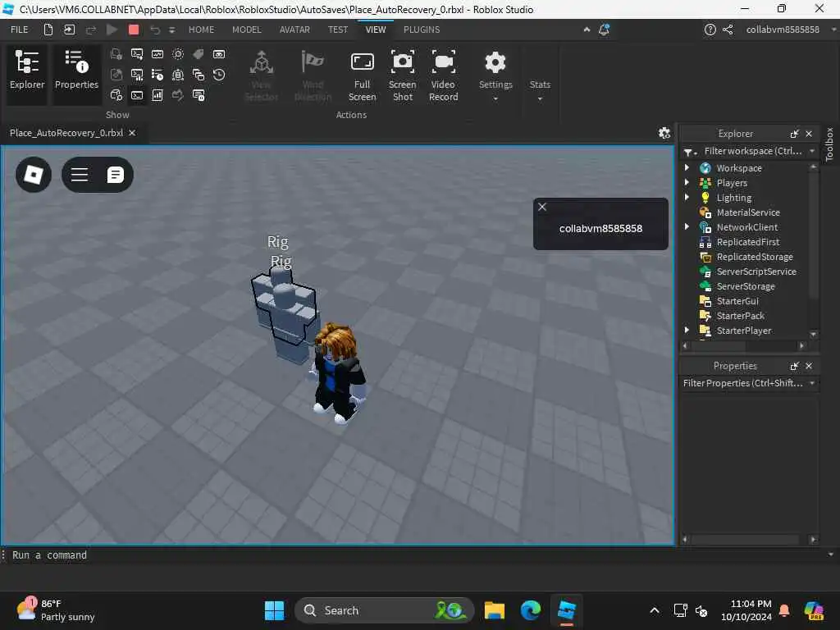Click the New file icon in top bar
This screenshot has height=630, width=840.
point(48,30)
